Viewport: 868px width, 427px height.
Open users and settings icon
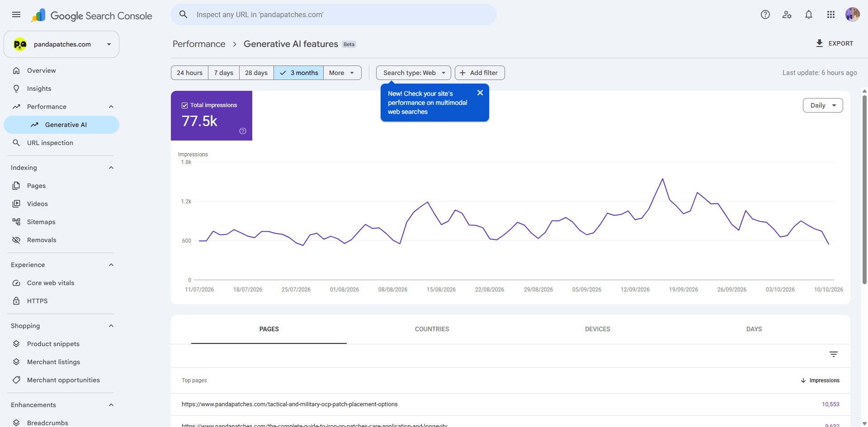coord(787,14)
